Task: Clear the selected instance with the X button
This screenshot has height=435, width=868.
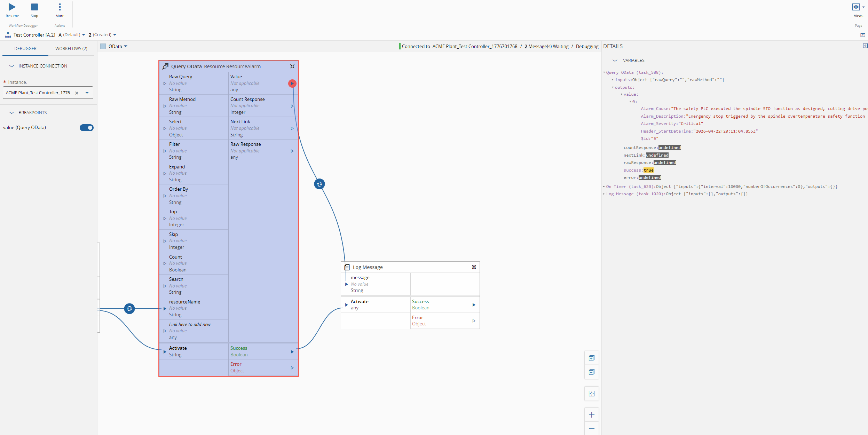Action: click(x=77, y=93)
